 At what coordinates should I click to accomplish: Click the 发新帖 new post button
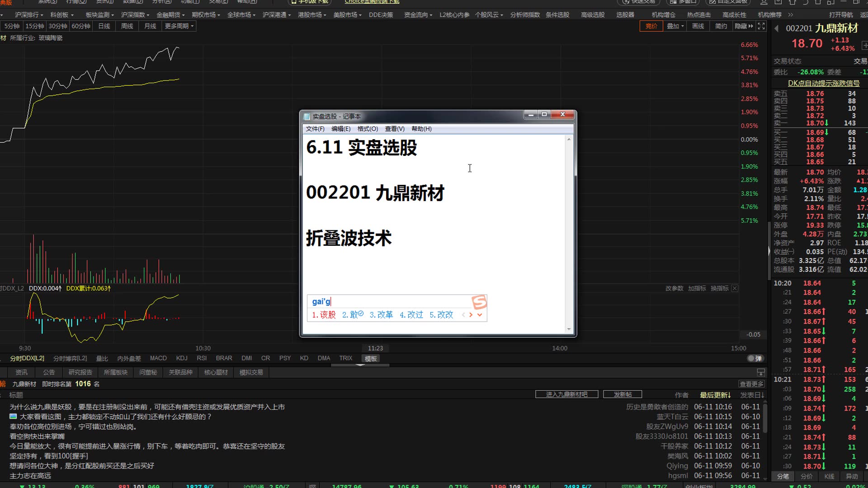[623, 394]
